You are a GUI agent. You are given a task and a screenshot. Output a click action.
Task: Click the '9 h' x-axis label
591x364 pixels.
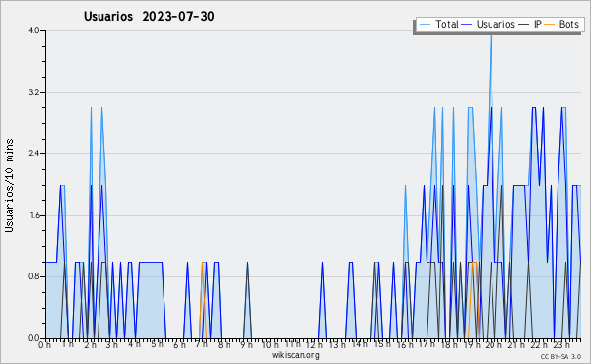point(246,345)
